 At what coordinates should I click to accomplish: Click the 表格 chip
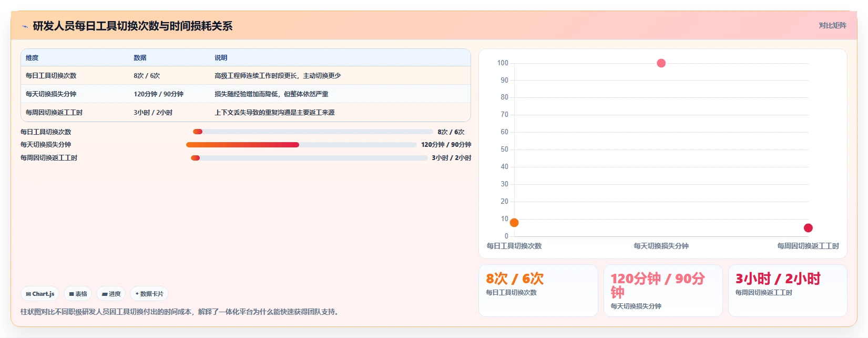pyautogui.click(x=78, y=294)
